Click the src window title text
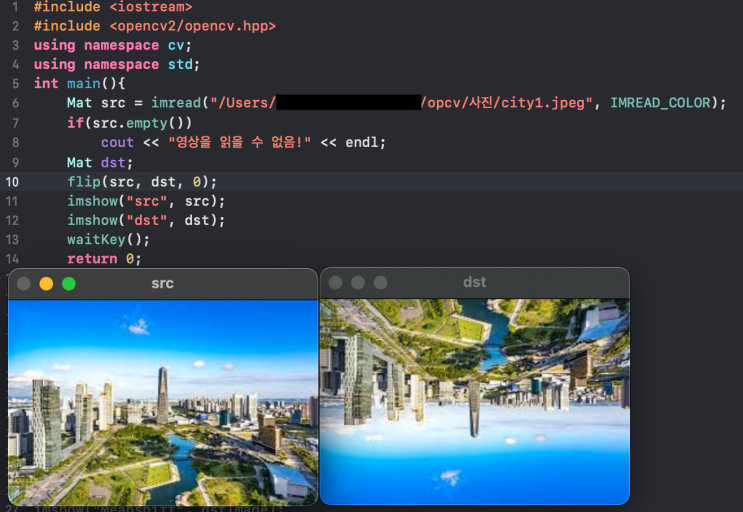The image size is (743, 512). (163, 283)
